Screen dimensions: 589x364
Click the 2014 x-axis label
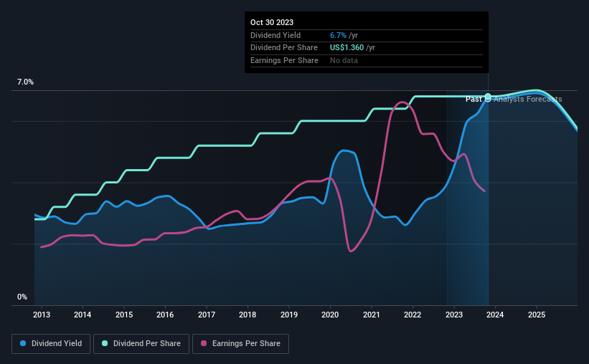click(83, 315)
